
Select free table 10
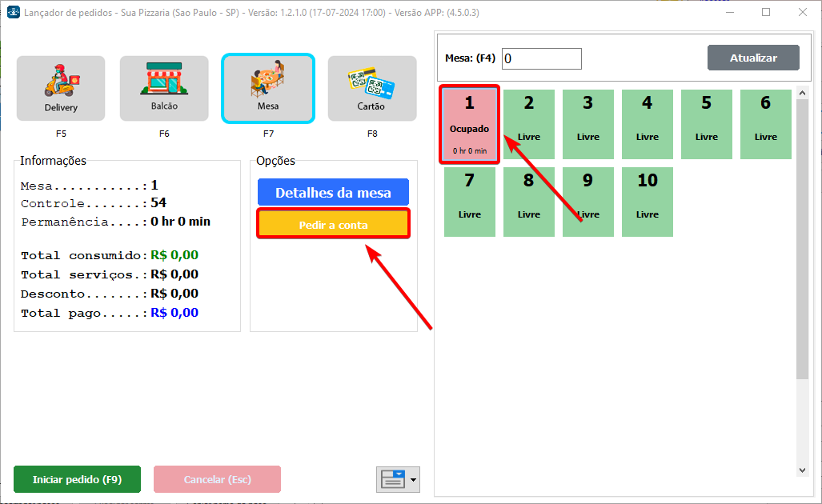coord(647,202)
